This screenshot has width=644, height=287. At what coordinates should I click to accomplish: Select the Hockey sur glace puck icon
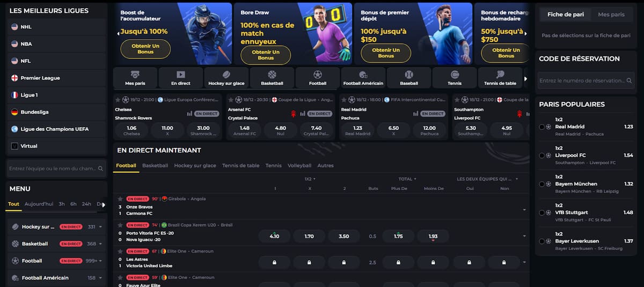coord(226,75)
